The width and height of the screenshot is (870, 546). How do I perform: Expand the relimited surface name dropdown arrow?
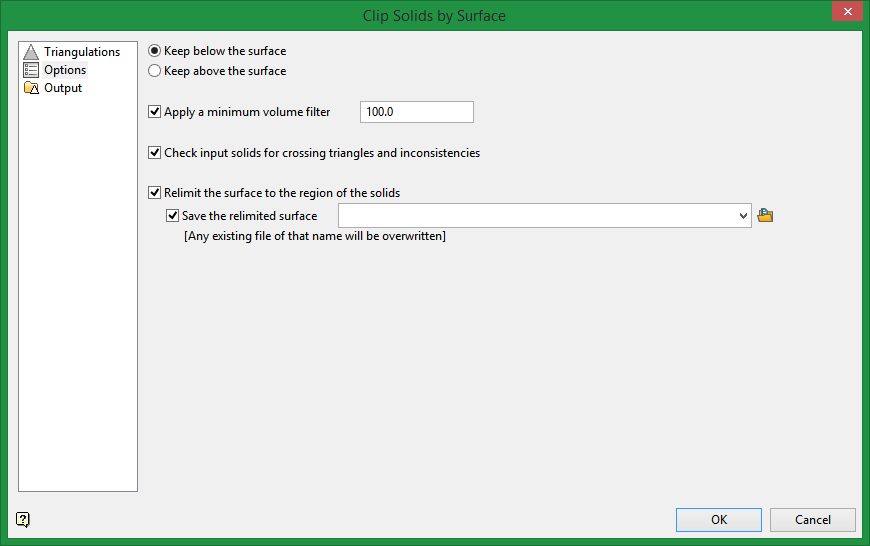click(x=743, y=215)
